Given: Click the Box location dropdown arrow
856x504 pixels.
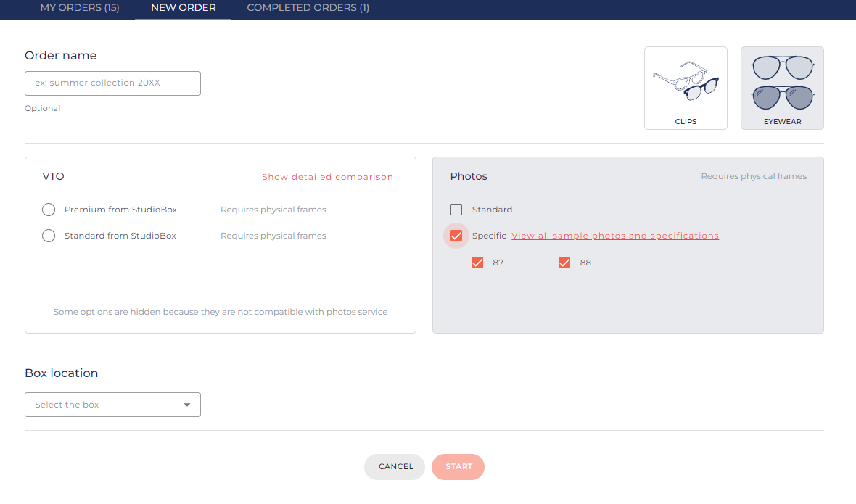Looking at the screenshot, I should click(187, 405).
